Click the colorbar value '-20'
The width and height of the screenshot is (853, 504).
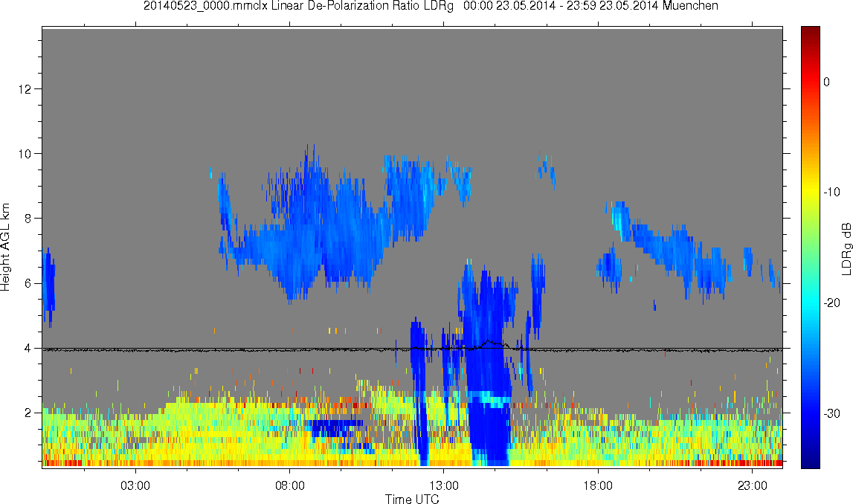[831, 303]
